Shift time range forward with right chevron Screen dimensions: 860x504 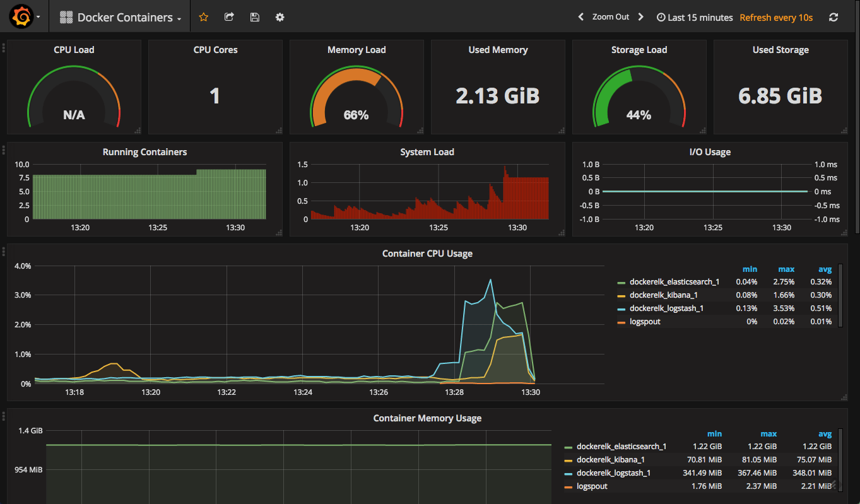(x=640, y=17)
